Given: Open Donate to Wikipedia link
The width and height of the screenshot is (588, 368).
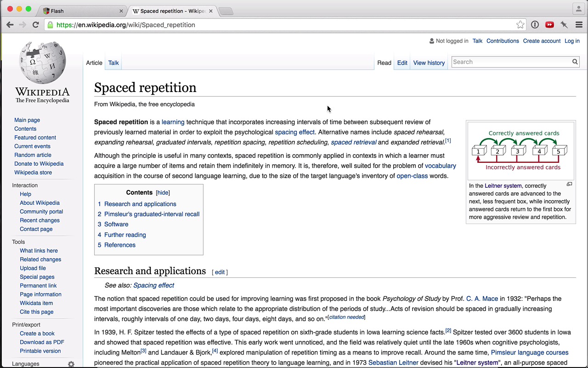Looking at the screenshot, I should 39,164.
